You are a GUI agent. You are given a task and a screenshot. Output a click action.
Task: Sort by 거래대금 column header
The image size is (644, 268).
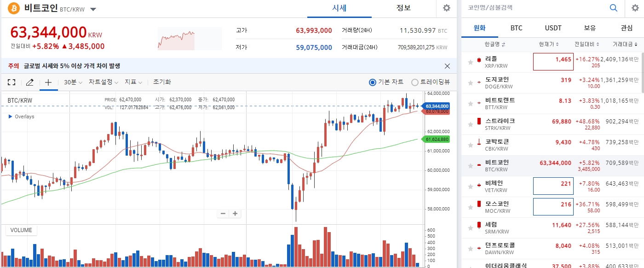pyautogui.click(x=625, y=44)
